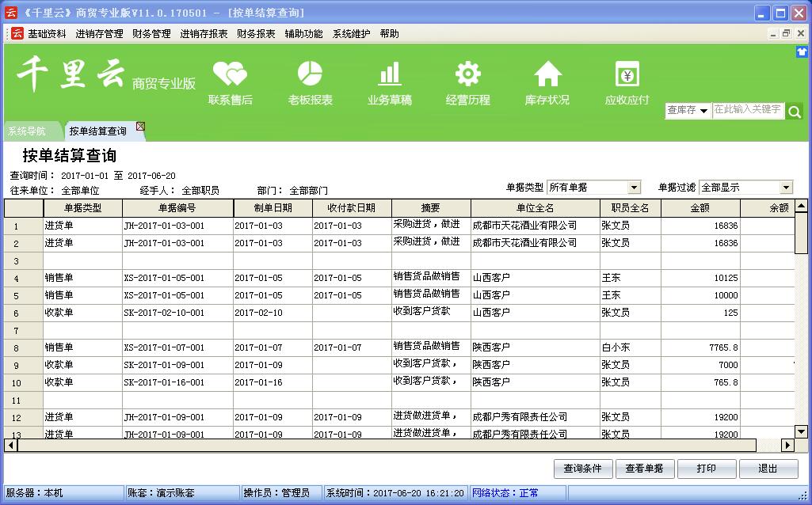The width and height of the screenshot is (812, 505).
Task: Click the 查询条件 button
Action: [x=582, y=469]
